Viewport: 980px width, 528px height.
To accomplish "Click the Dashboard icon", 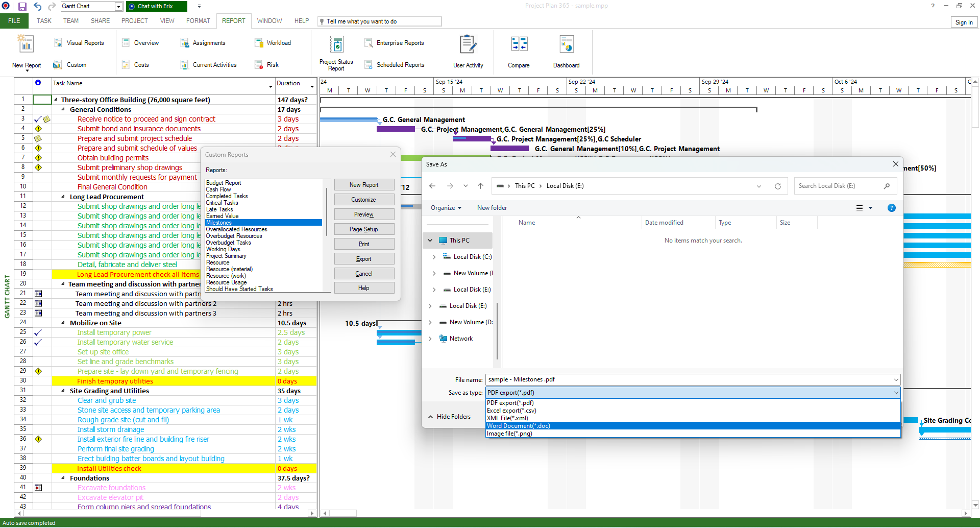I will pos(567,51).
